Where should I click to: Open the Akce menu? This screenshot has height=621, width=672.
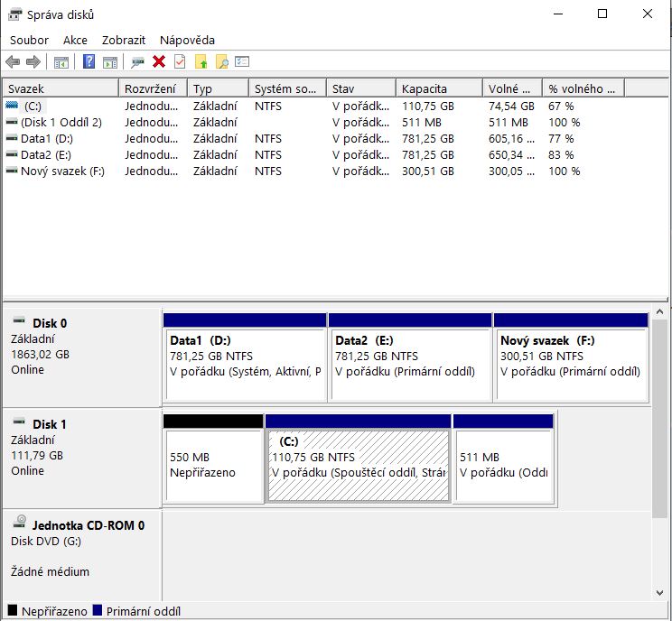tap(75, 40)
